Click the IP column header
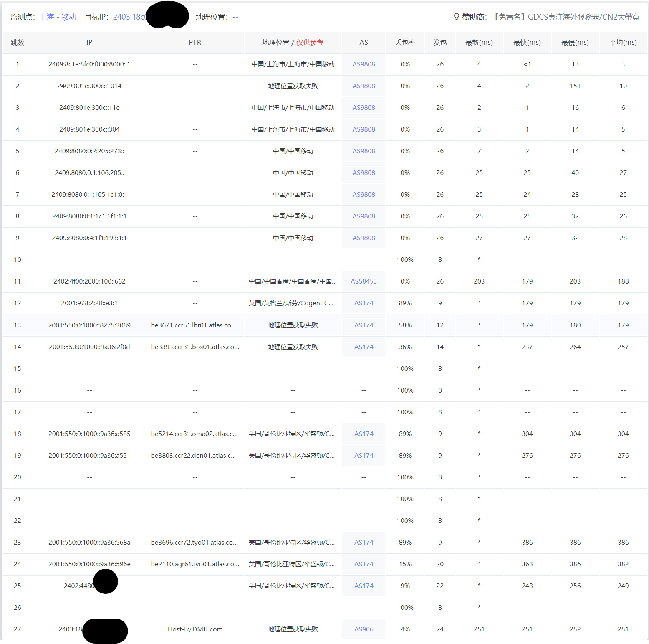649x644 pixels. click(x=89, y=43)
